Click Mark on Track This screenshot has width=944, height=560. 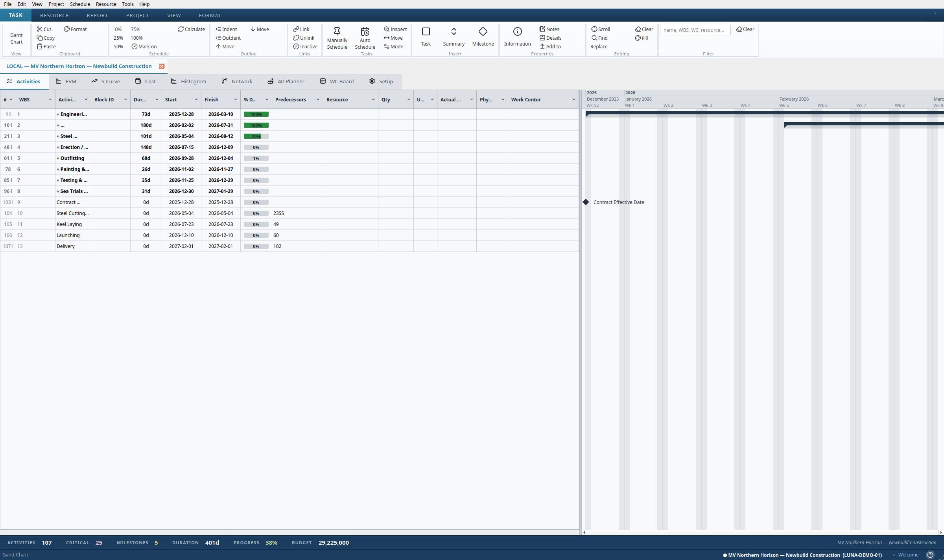144,46
